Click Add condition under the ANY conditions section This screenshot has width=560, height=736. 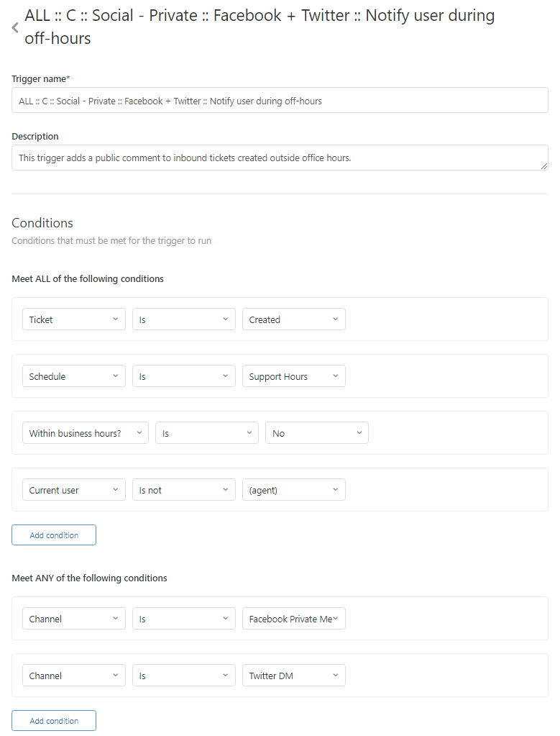coord(53,720)
